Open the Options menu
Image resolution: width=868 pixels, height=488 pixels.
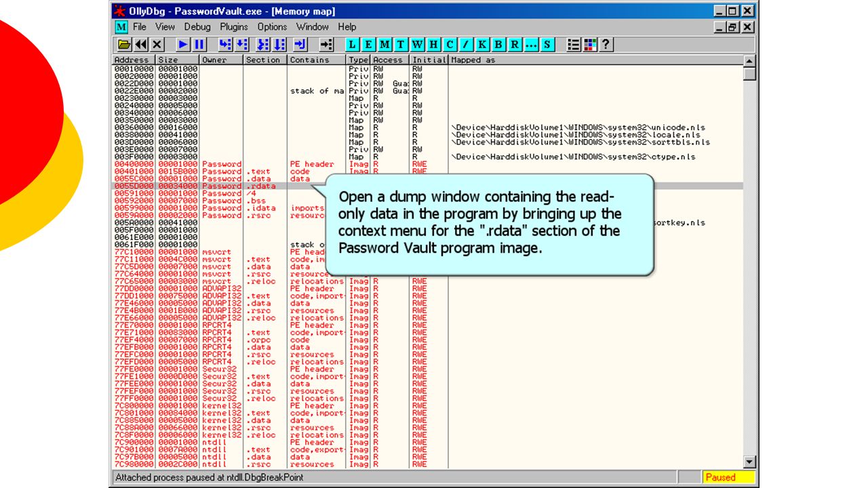[x=272, y=27]
